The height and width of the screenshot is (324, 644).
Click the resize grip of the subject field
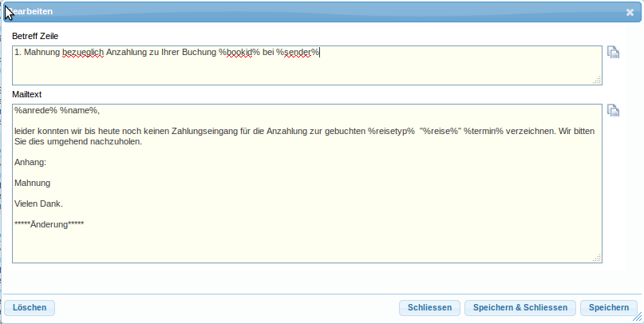597,80
